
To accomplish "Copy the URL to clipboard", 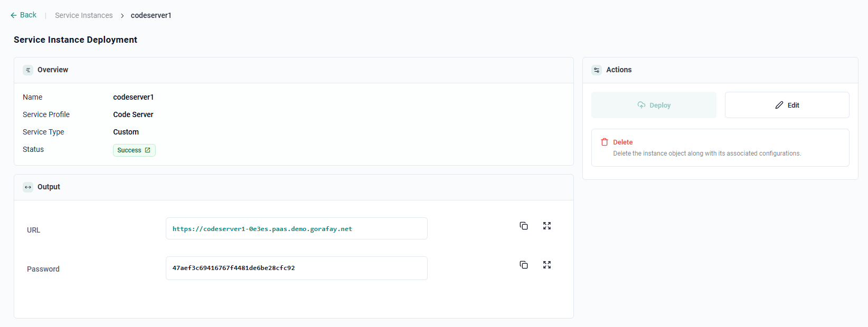I will pos(524,226).
